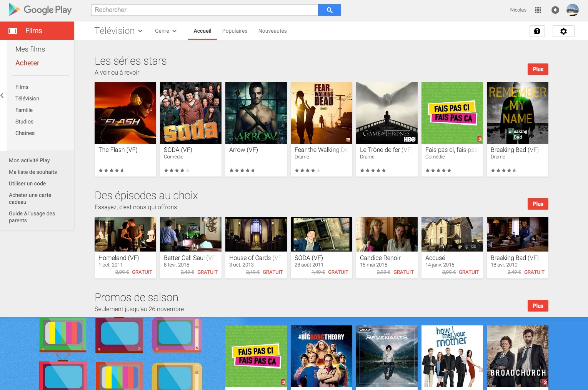Open the settings gear icon
Image resolution: width=588 pixels, height=390 pixels.
[x=563, y=31]
